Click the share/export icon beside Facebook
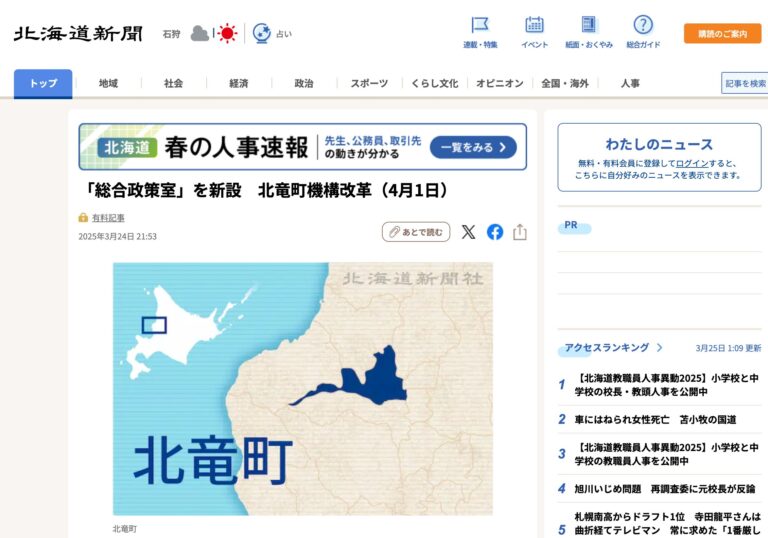This screenshot has width=768, height=538. [520, 232]
